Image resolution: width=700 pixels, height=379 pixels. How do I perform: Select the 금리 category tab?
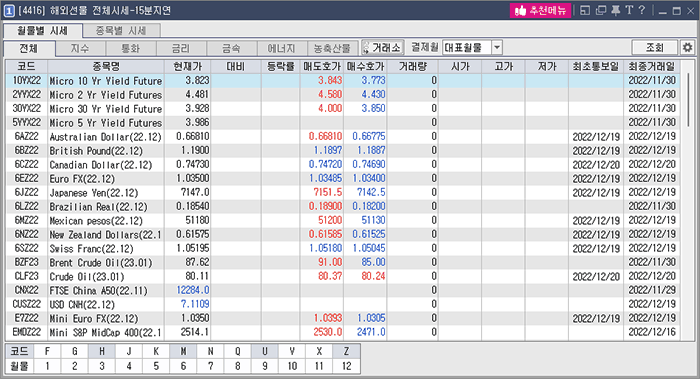(181, 48)
